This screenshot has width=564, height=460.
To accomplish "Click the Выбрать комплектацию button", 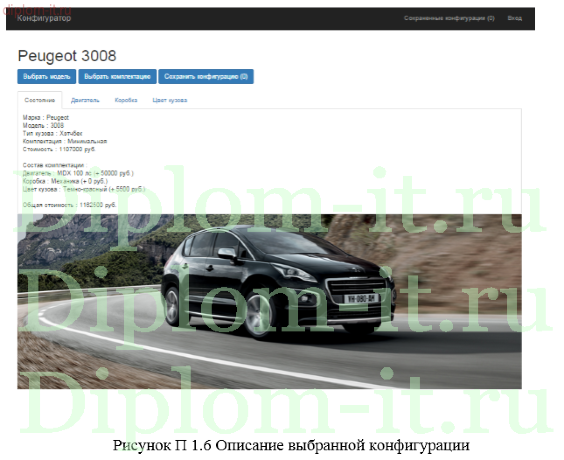I will pyautogui.click(x=117, y=77).
